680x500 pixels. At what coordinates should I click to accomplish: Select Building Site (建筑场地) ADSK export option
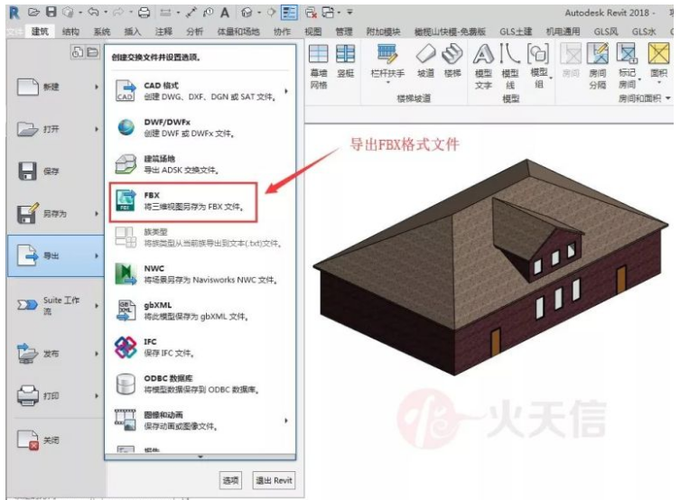(200, 164)
